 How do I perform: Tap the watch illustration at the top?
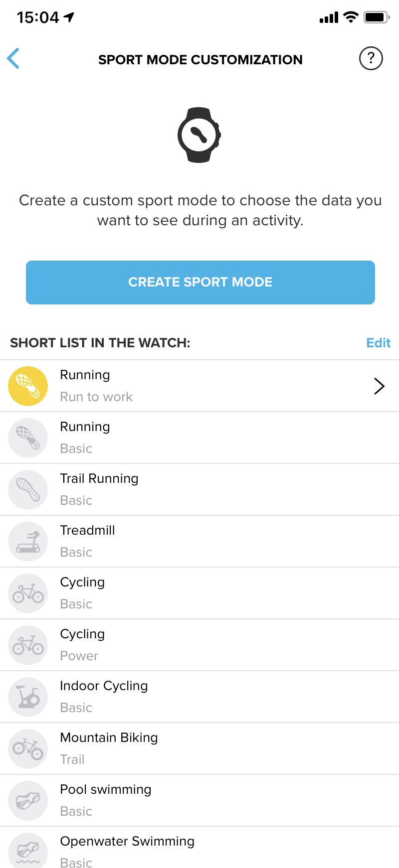[199, 135]
